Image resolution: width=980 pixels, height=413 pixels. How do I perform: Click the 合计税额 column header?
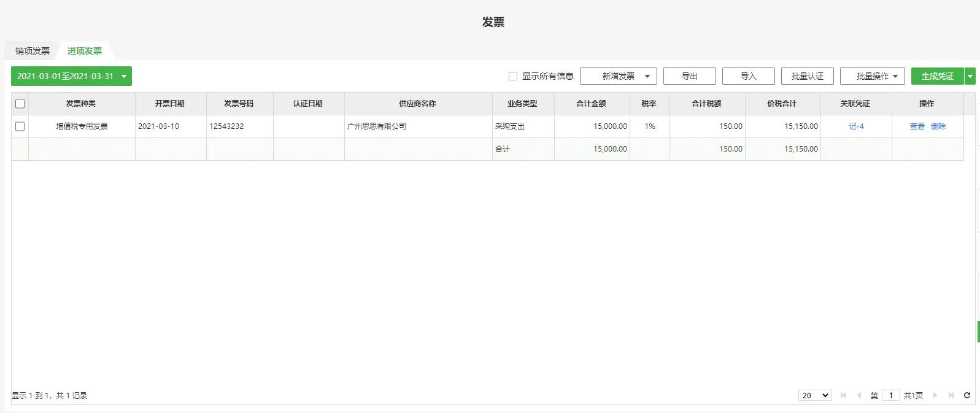pyautogui.click(x=707, y=104)
